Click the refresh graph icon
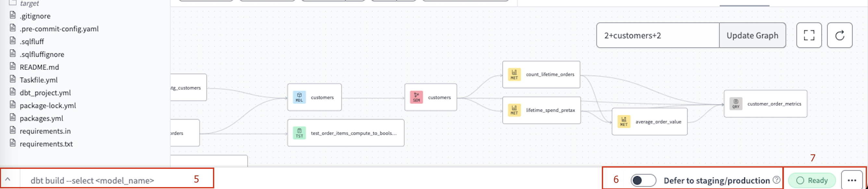Viewport: 868px width, 189px height. click(839, 35)
